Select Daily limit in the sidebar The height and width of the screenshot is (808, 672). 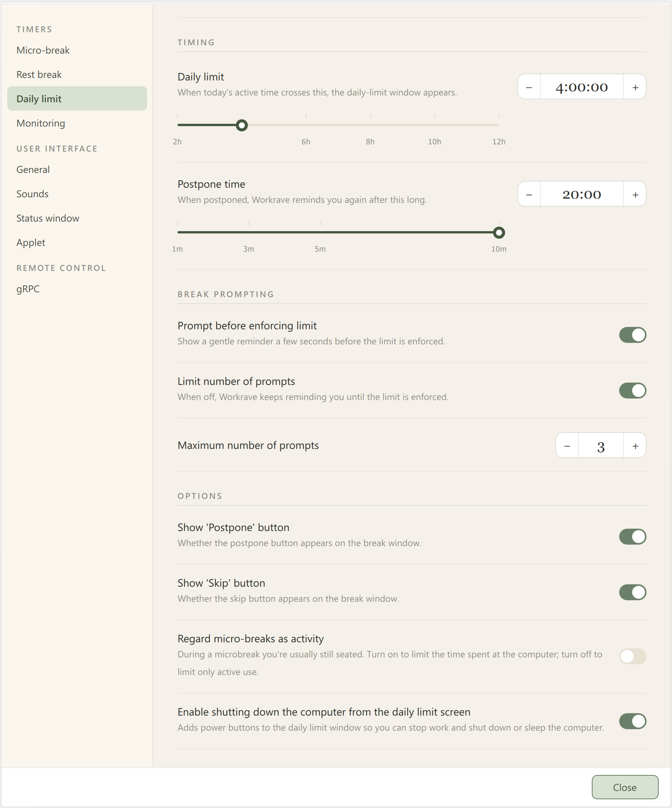click(77, 99)
